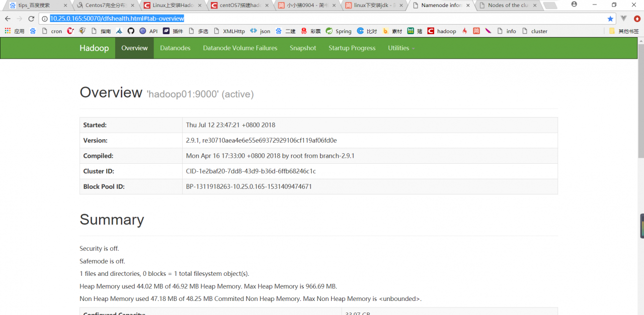
Task: Click the 'Safemode is off.' text
Action: [102, 261]
